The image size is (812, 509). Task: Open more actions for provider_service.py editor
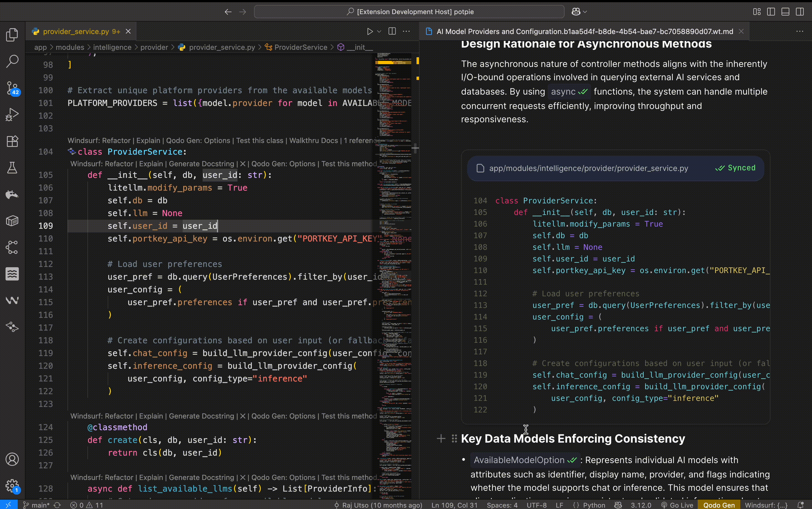coord(407,31)
